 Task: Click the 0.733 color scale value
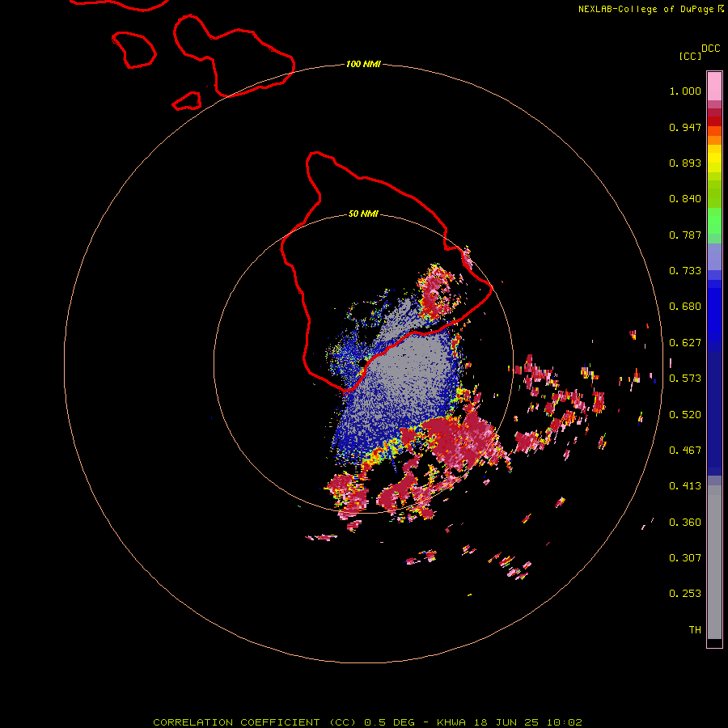point(685,271)
